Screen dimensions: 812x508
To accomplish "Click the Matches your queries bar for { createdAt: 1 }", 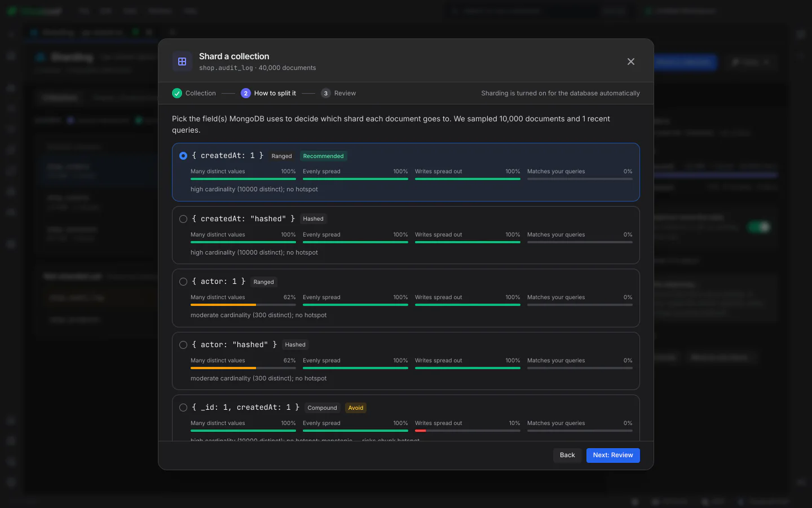I will click(x=580, y=179).
